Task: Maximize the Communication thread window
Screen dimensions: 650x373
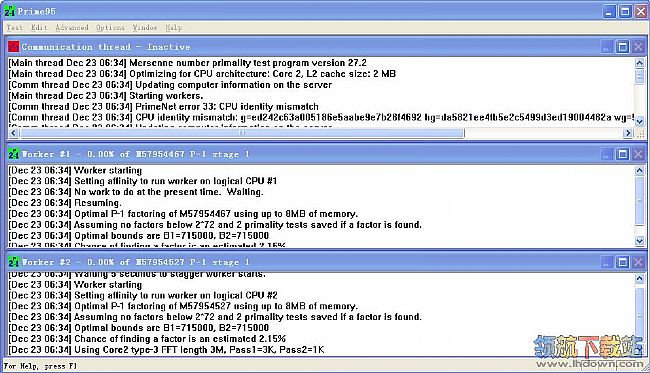Action: [622, 47]
